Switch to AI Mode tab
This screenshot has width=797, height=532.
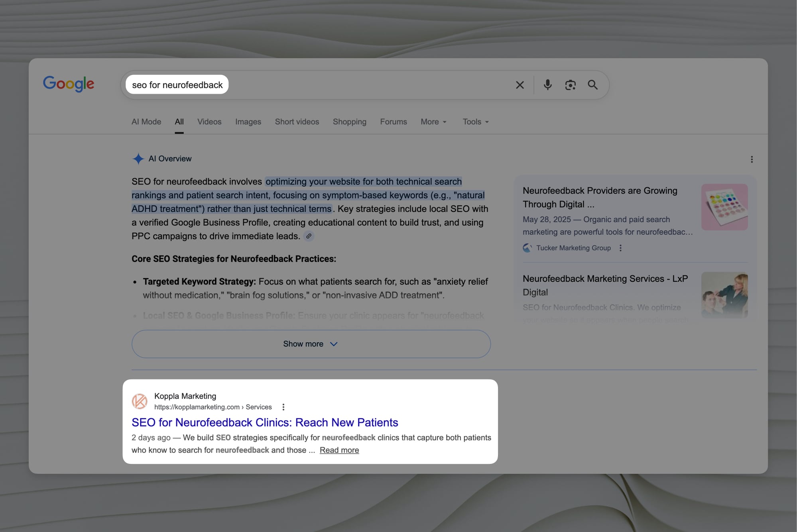coord(146,122)
